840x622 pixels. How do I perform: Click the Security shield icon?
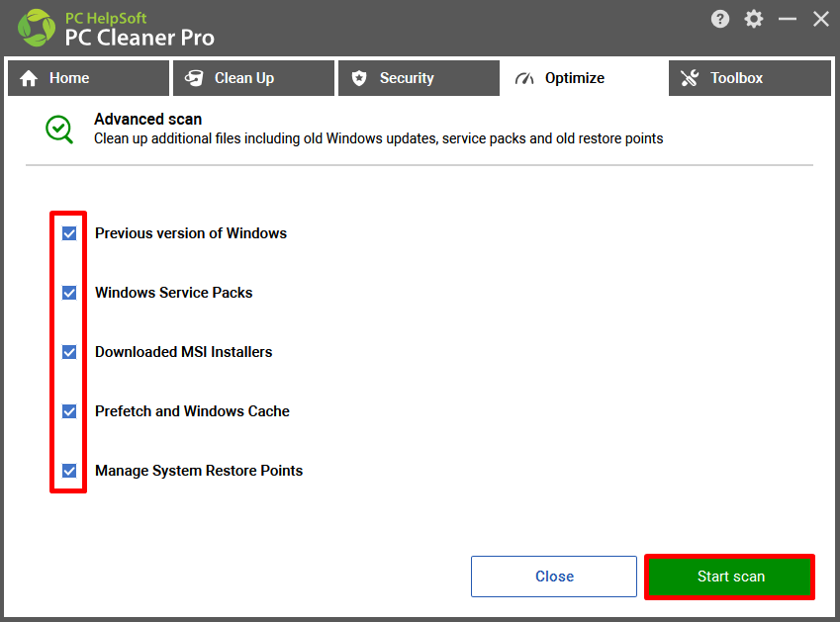pyautogui.click(x=359, y=78)
